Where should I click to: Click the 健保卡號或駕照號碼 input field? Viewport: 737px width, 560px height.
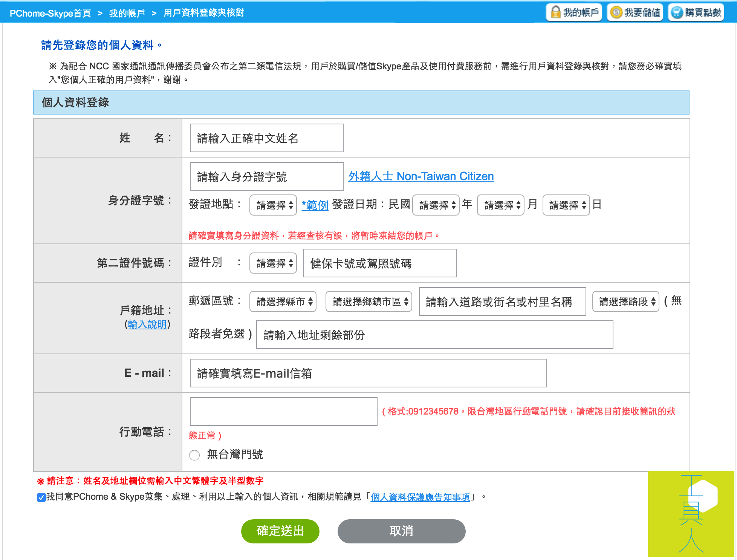pyautogui.click(x=380, y=263)
